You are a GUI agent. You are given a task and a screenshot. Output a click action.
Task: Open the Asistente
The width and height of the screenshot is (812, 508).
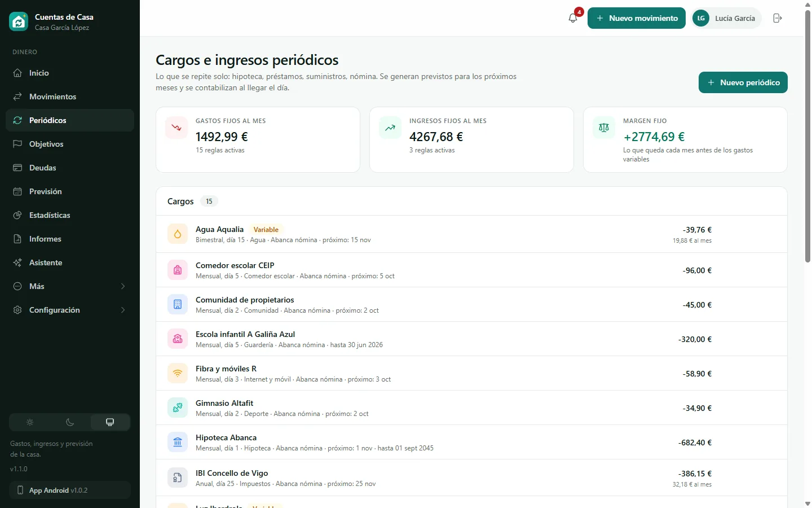70,262
